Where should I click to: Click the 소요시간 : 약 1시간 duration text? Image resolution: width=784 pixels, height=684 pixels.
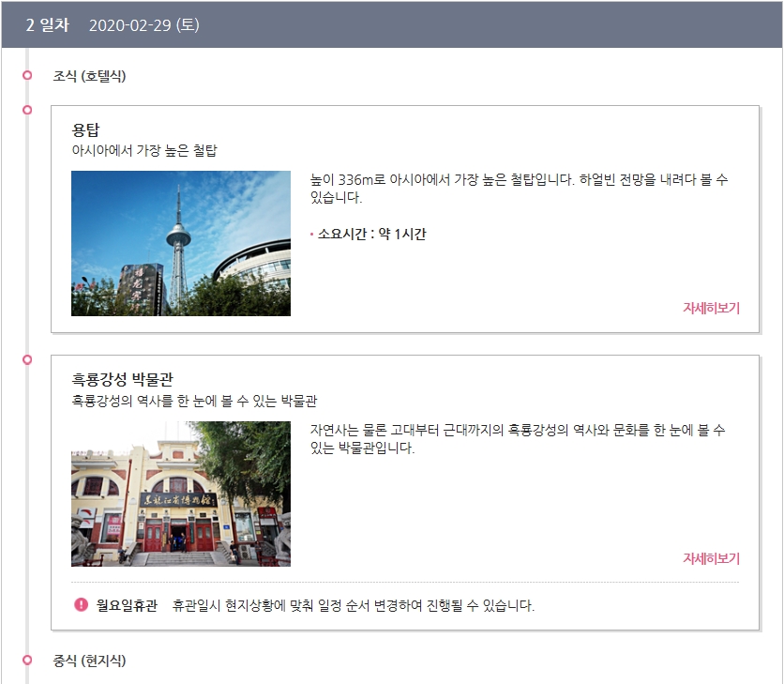tap(371, 234)
